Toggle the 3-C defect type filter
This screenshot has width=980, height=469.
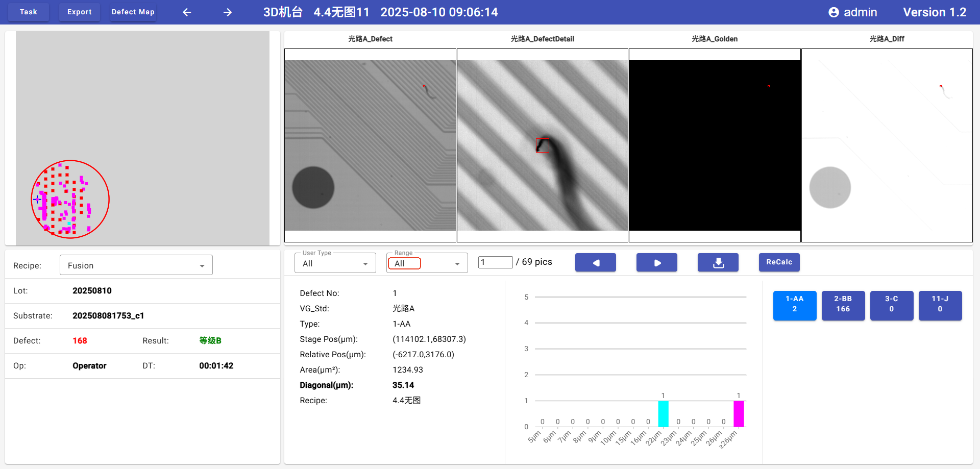coord(891,305)
